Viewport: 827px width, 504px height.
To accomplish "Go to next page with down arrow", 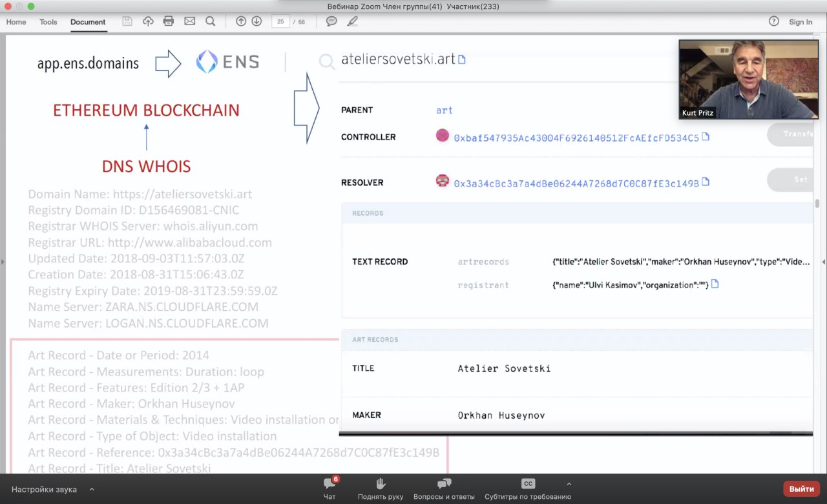I will (x=256, y=21).
